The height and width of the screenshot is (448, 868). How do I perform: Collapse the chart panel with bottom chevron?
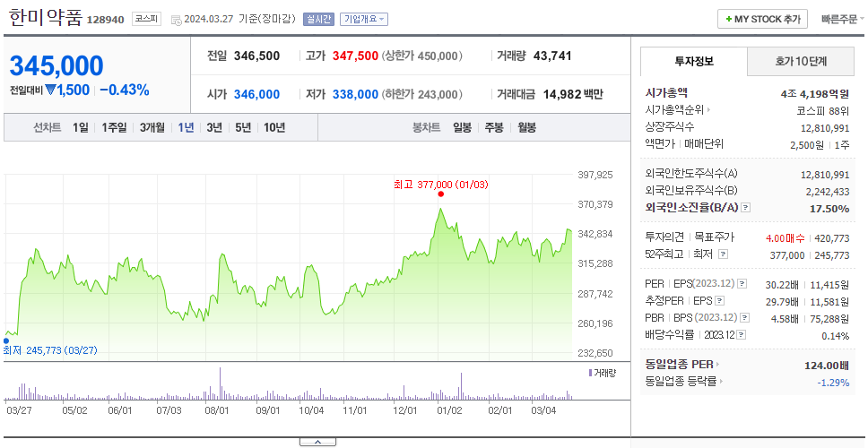pos(317,442)
